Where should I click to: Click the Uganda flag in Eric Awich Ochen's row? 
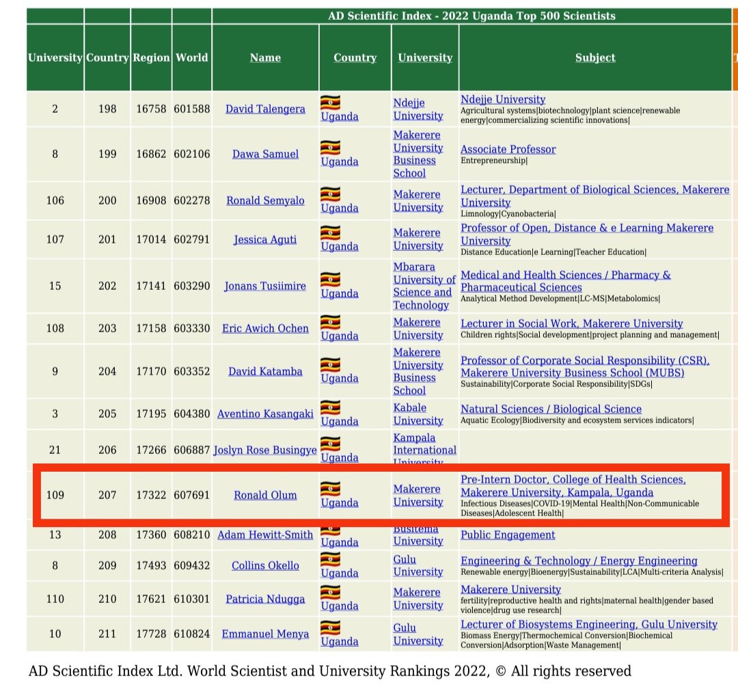pos(331,322)
